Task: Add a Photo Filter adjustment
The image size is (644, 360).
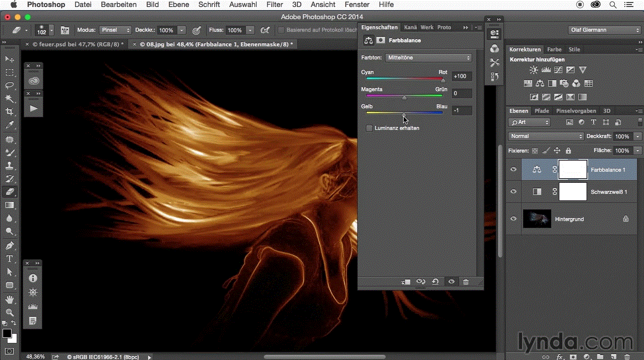Action: [x=564, y=84]
